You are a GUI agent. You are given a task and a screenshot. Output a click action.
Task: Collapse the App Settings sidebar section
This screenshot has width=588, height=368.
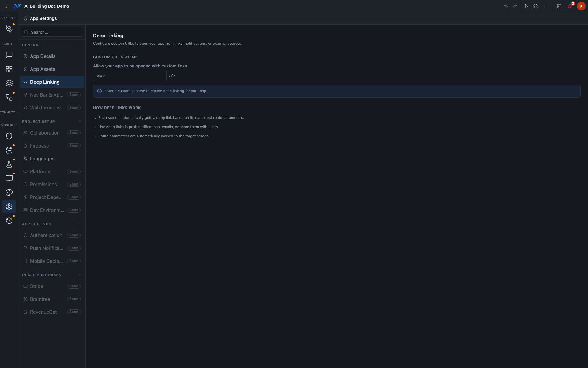[80, 224]
